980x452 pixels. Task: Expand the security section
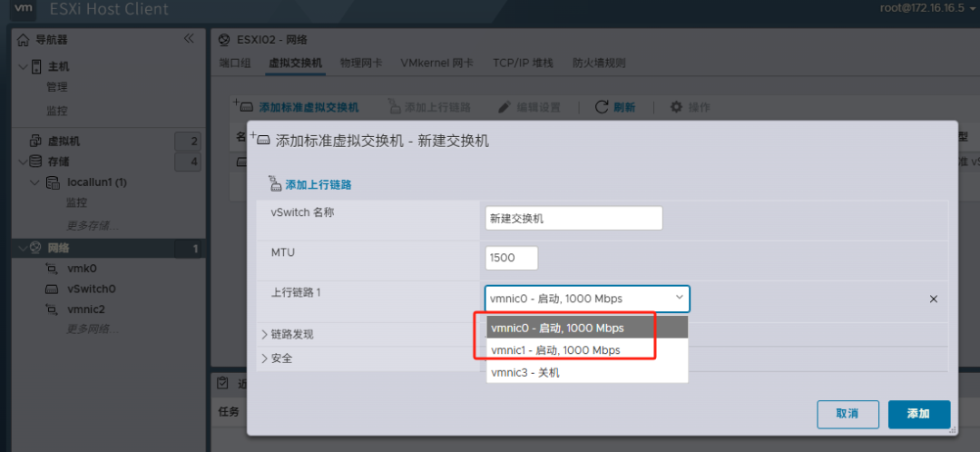[x=265, y=359]
